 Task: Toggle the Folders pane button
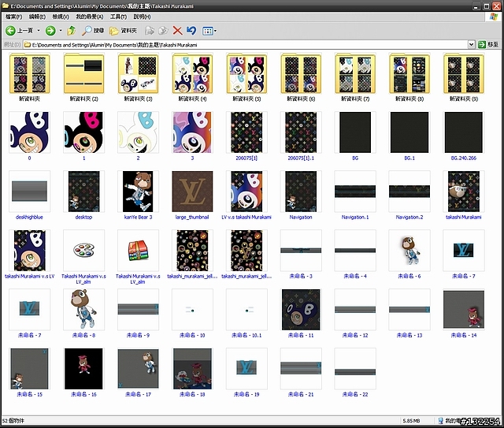[x=123, y=31]
